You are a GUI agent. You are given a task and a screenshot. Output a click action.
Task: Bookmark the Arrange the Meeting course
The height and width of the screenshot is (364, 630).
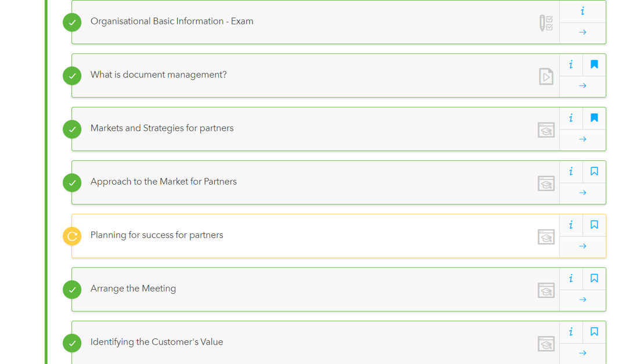[x=594, y=278]
